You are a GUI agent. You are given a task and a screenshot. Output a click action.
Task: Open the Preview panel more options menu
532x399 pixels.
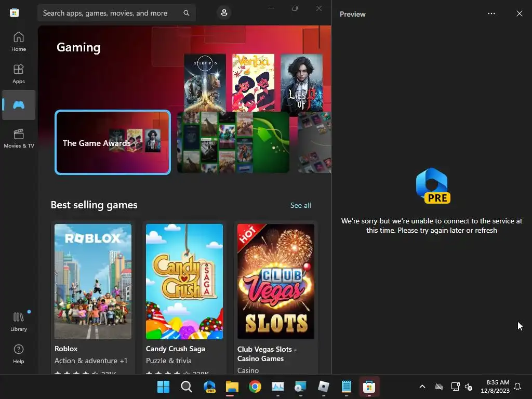pos(491,14)
